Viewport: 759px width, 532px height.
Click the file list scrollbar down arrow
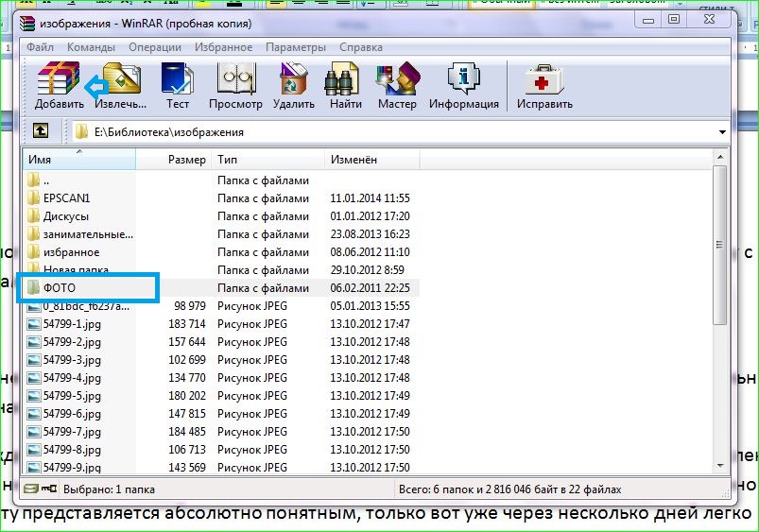pyautogui.click(x=720, y=466)
